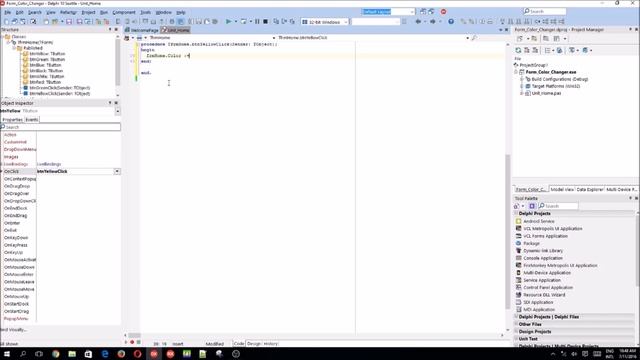Click the refresh icon in Project Manager

(518, 50)
